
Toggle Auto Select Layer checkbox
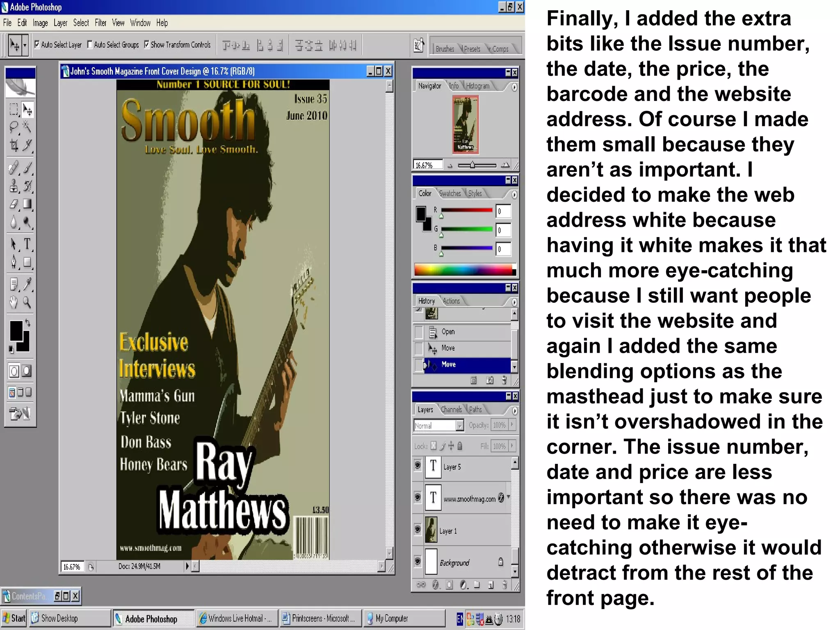tap(37, 44)
